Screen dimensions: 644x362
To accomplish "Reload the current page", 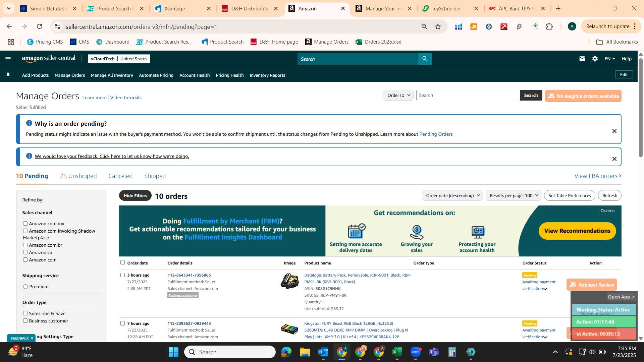I will pos(39,26).
